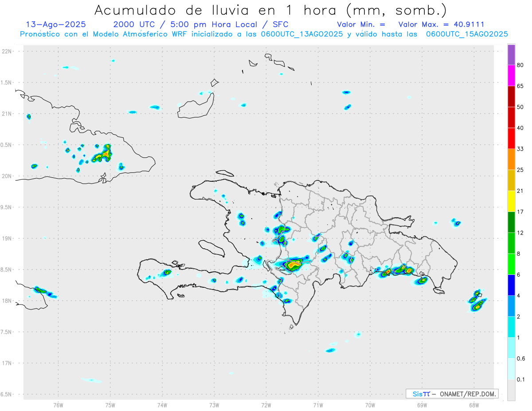
Task: Click the red segment between 40 and 50
Action: click(x=511, y=118)
